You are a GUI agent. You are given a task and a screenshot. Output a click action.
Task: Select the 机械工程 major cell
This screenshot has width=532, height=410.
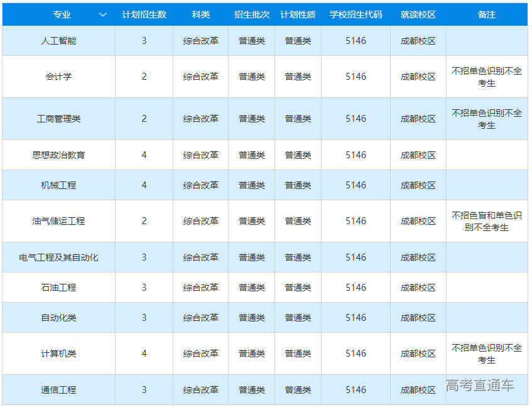pyautogui.click(x=58, y=185)
